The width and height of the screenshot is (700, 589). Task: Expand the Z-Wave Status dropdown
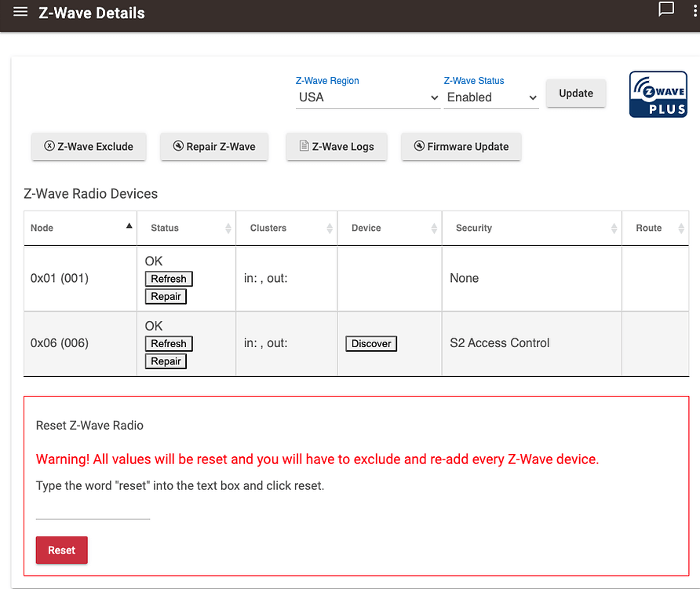click(491, 97)
